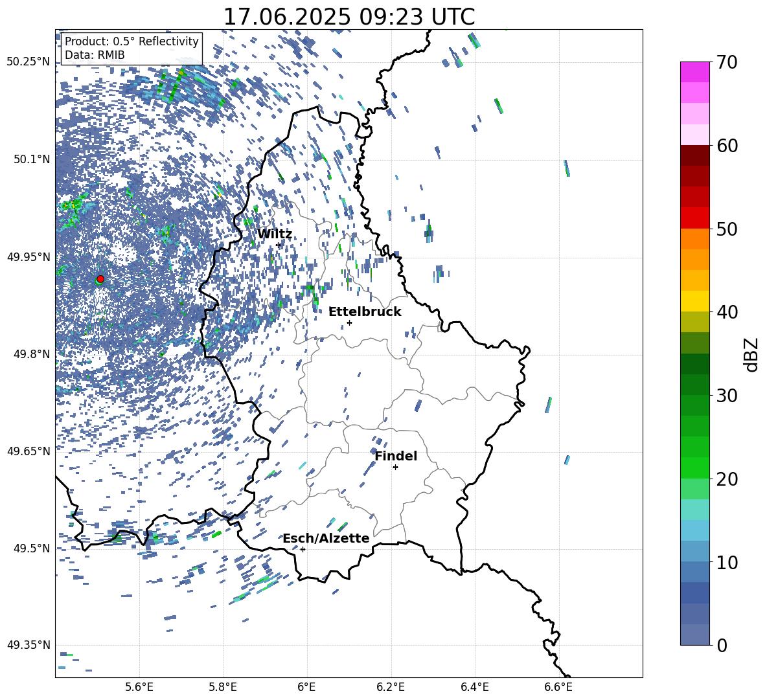
Task: Click the Findel location cross marker
Action: [x=395, y=468]
